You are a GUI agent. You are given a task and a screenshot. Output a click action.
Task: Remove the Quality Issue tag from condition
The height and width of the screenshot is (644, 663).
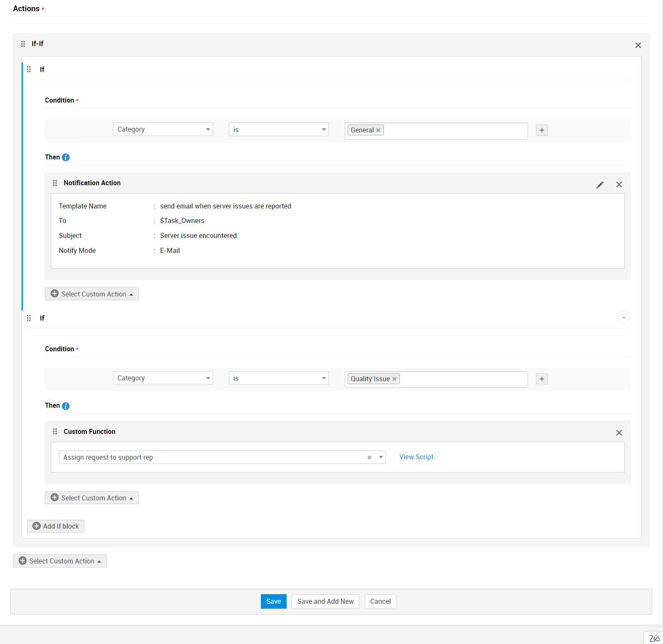[x=394, y=379]
